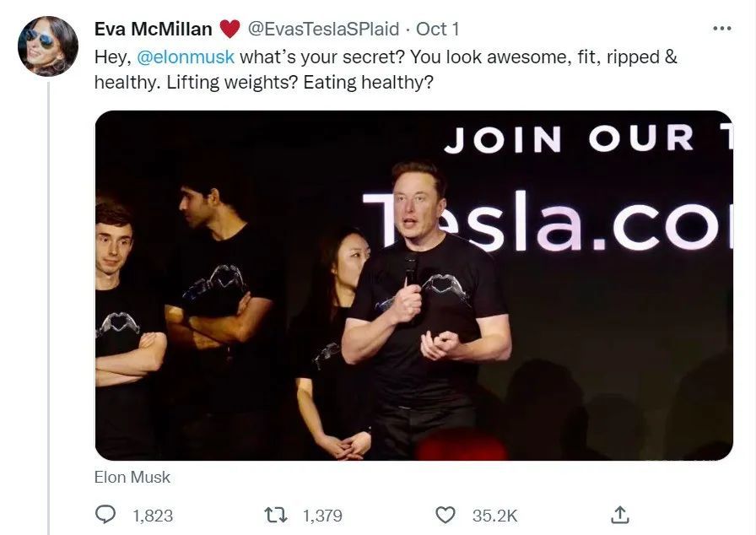Follow the @elonmusk mention link
Image resolution: width=756 pixels, height=535 pixels.
click(186, 57)
